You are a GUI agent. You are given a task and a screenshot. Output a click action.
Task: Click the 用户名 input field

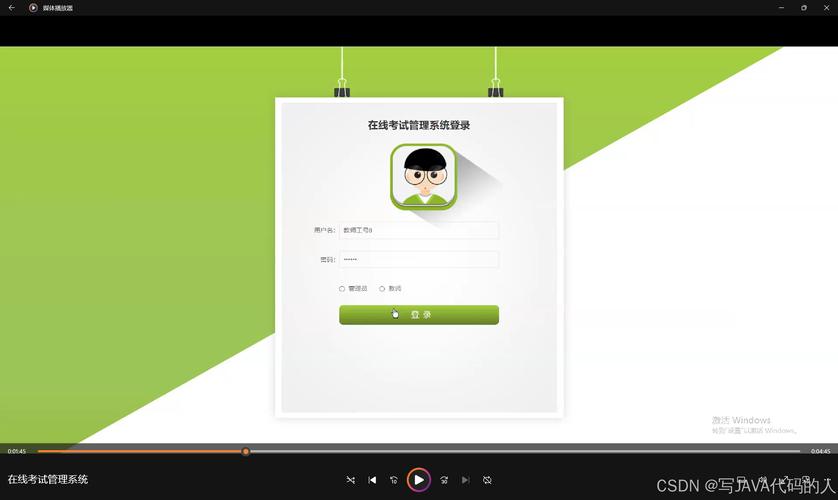418,230
